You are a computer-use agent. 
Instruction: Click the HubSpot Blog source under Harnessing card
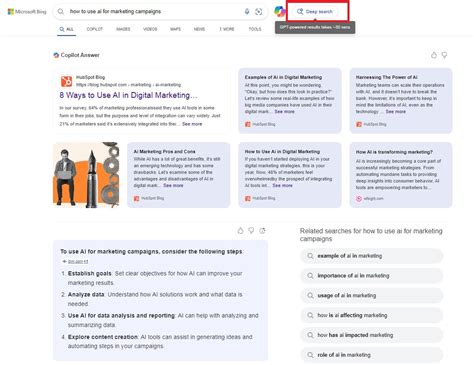click(371, 124)
